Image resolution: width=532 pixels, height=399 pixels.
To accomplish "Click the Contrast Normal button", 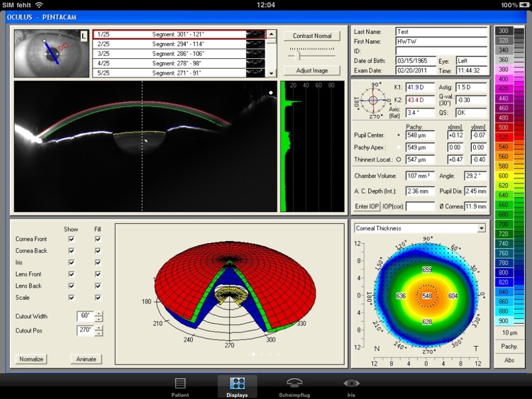I will tap(312, 35).
